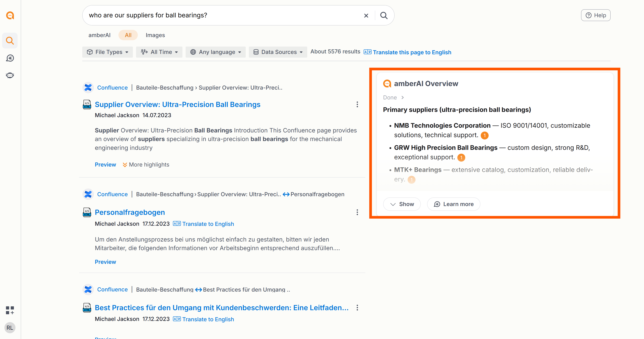Expand More highlights for Supplier Overview result
Screen dimensions: 644x339
pyautogui.click(x=146, y=165)
